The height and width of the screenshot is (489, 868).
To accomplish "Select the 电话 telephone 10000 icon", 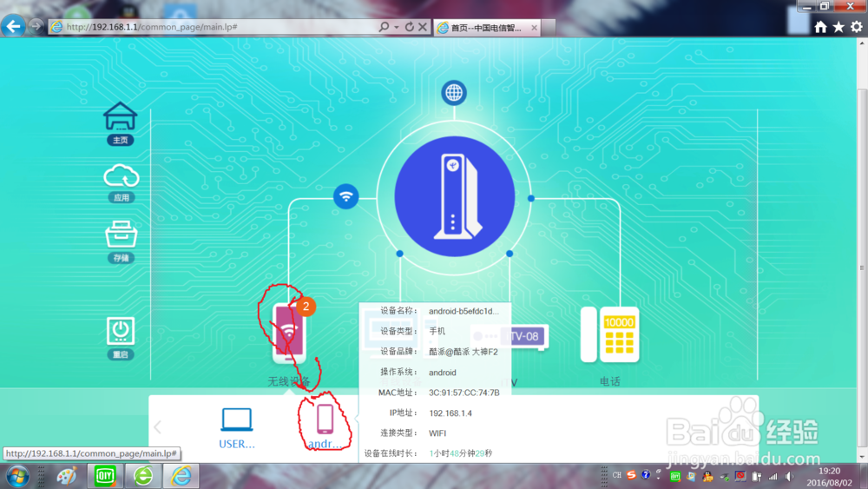I will click(x=609, y=334).
